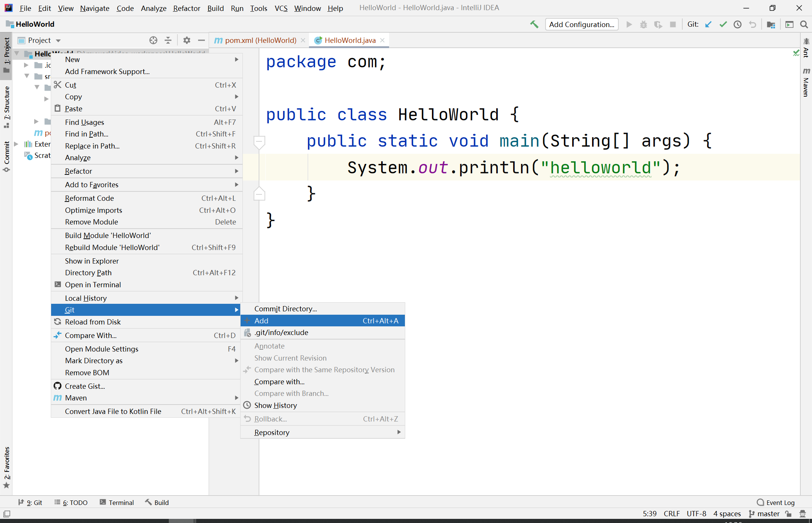Select Show History in Git submenu
Screen dimensions: 812x523
tap(323, 405)
